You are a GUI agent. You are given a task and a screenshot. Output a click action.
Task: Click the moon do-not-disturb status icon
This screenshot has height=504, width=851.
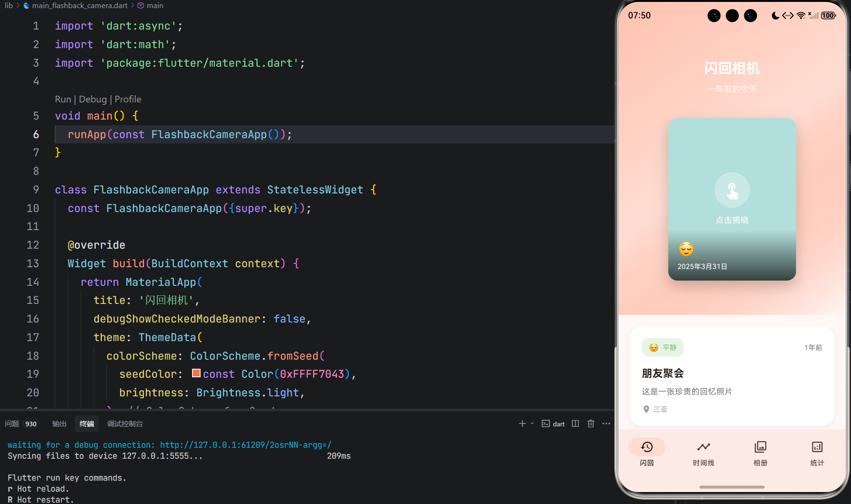(775, 15)
